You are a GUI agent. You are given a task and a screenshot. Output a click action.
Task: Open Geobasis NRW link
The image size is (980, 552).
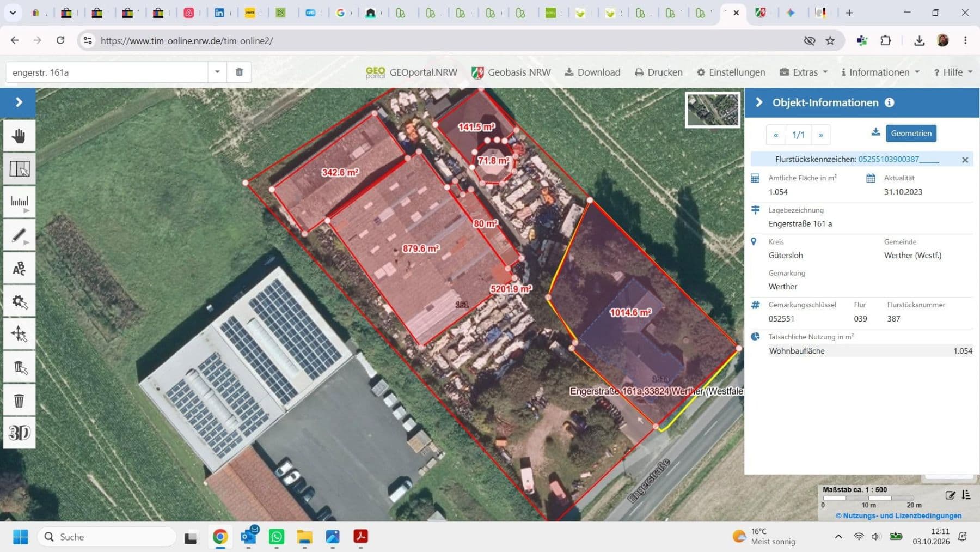pos(511,72)
